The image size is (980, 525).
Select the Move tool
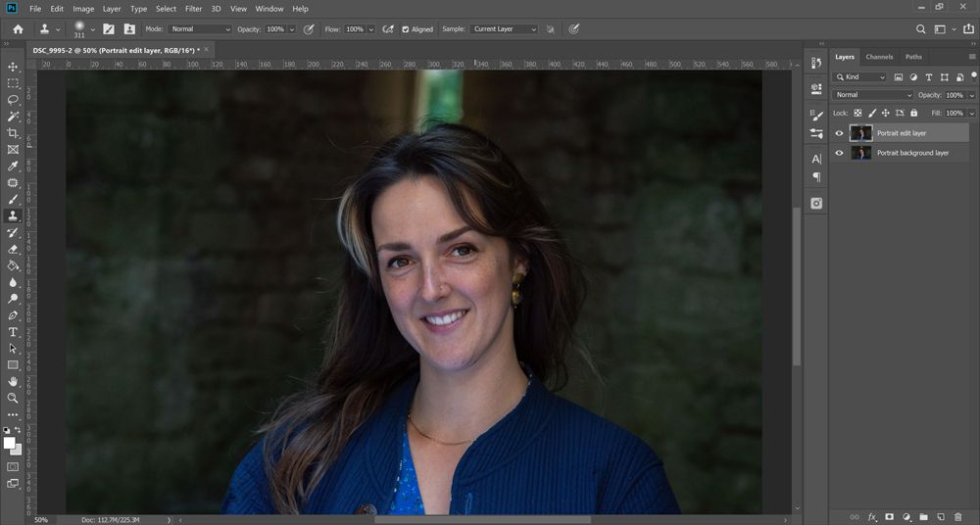13,67
